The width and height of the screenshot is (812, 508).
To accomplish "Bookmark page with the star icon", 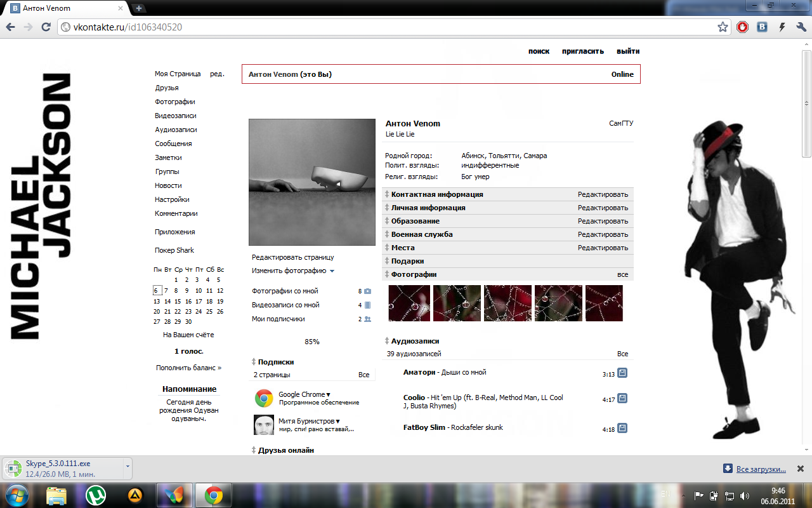I will tap(723, 27).
